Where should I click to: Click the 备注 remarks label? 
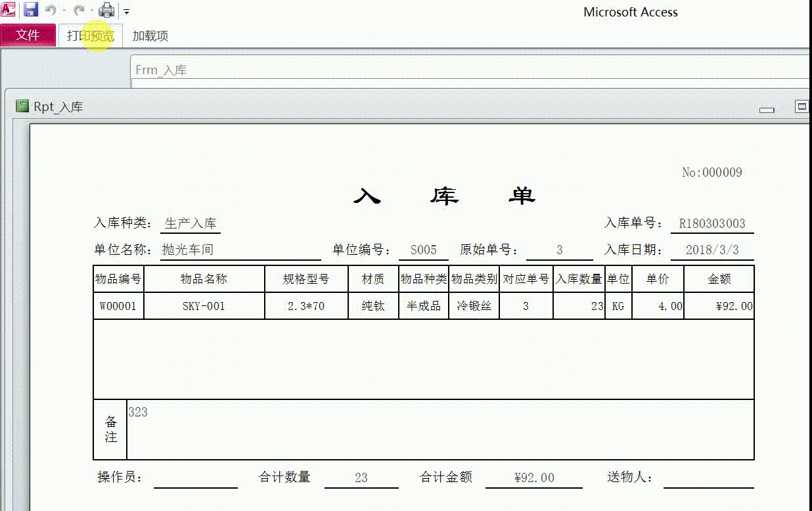pyautogui.click(x=111, y=430)
